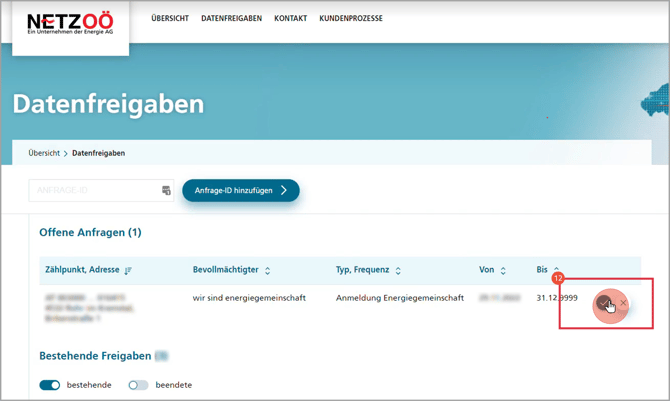Image resolution: width=670 pixels, height=401 pixels.
Task: Enable the 'beendete' switch
Action: pyautogui.click(x=138, y=385)
